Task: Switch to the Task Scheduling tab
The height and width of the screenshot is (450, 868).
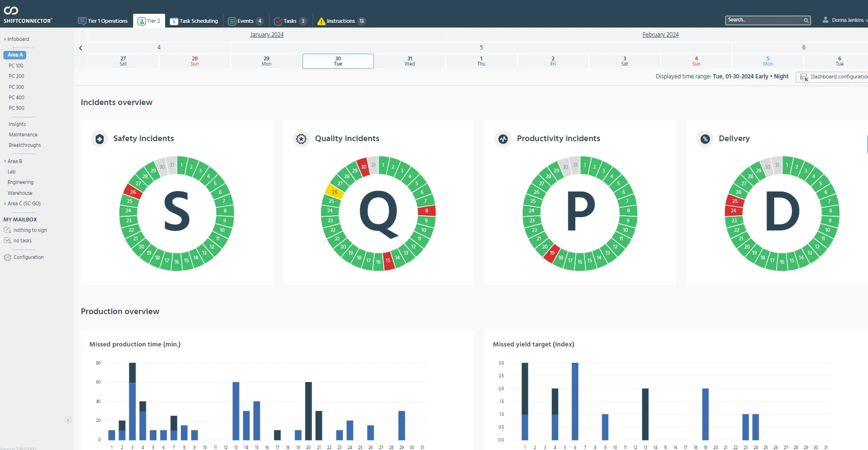Action: (194, 21)
